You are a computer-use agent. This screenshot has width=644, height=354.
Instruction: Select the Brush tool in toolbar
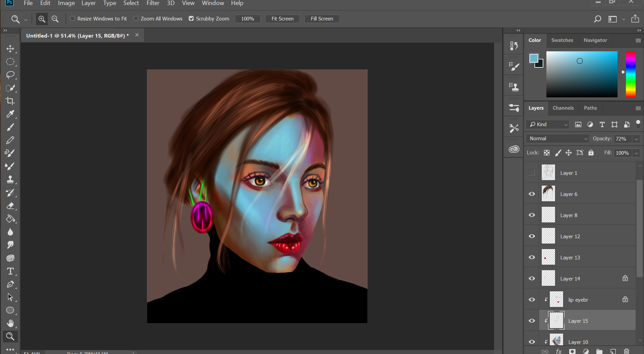coord(10,127)
